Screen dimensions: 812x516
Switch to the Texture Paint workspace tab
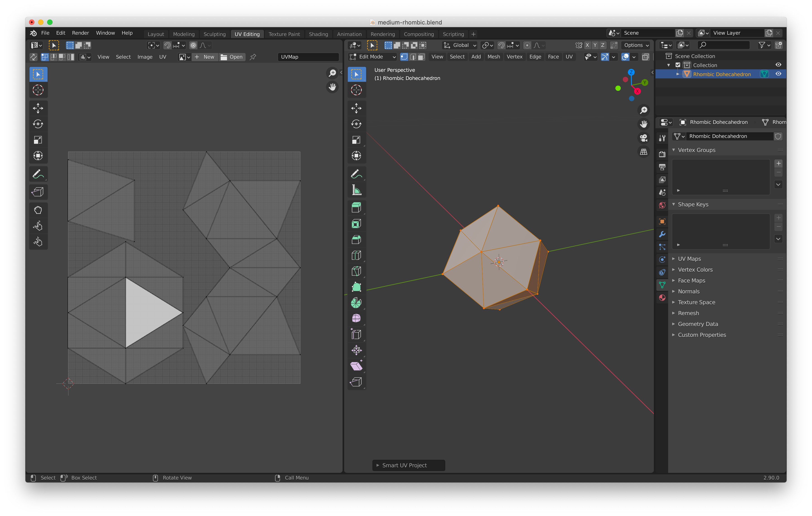(284, 34)
